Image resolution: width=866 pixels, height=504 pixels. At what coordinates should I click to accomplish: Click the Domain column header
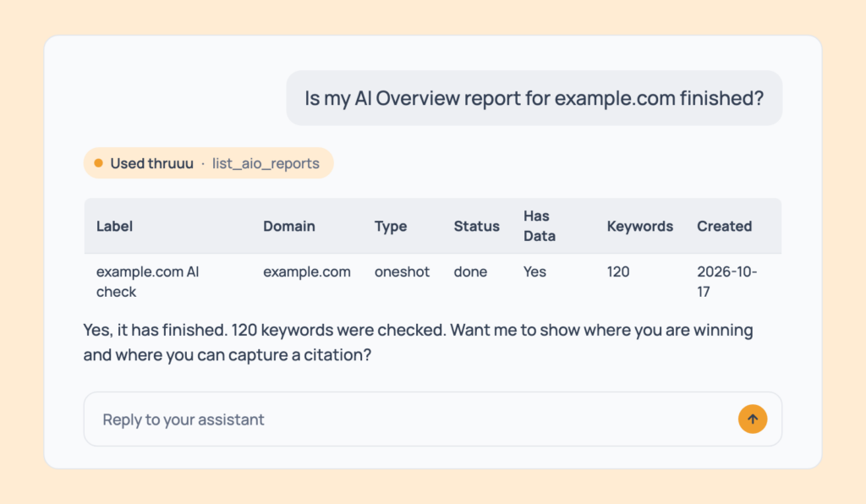(x=289, y=227)
